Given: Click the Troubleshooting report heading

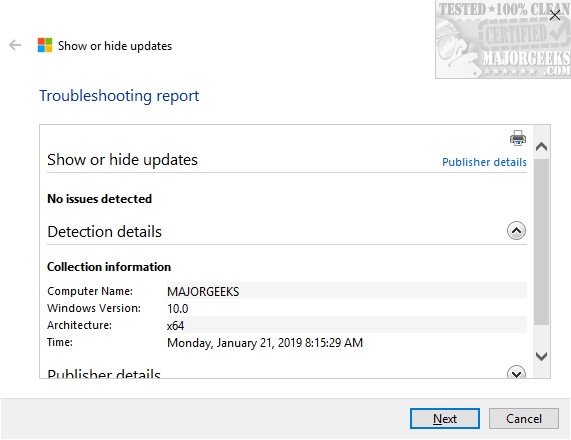Looking at the screenshot, I should [119, 96].
